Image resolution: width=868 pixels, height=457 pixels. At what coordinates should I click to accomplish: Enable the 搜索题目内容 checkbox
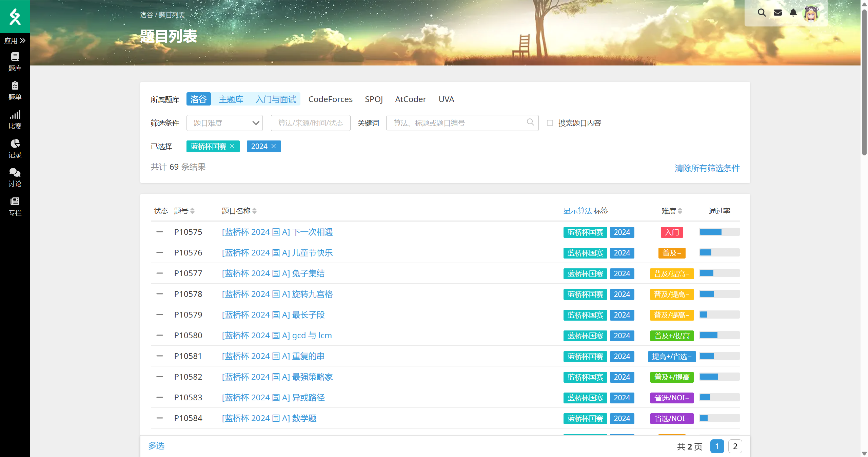[x=550, y=123]
